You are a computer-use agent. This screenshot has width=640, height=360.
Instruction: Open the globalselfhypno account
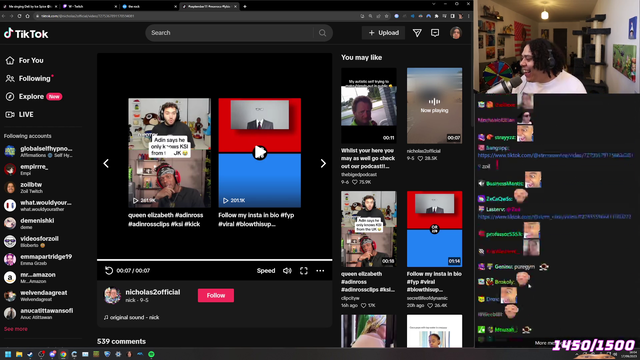(38, 151)
